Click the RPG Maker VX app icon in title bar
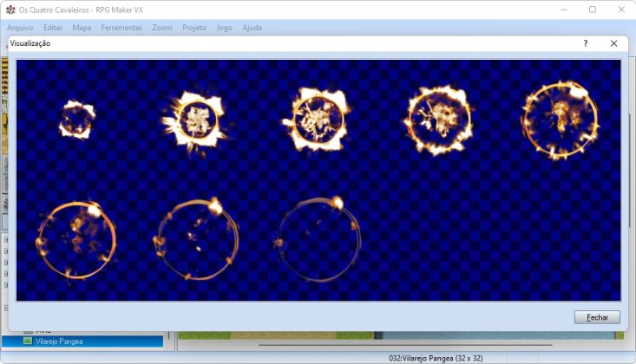 click(x=10, y=10)
